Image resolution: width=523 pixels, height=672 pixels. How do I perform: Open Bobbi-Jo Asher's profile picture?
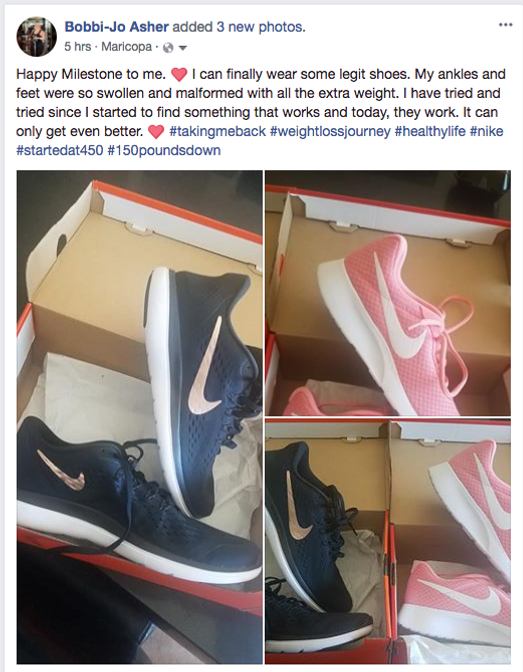tap(36, 37)
